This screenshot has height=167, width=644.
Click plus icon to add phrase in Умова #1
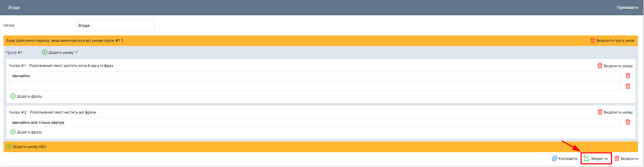pos(13,96)
